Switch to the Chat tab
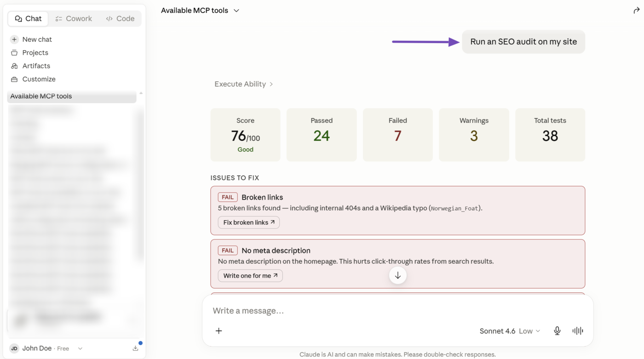This screenshot has width=644, height=359. 28,19
